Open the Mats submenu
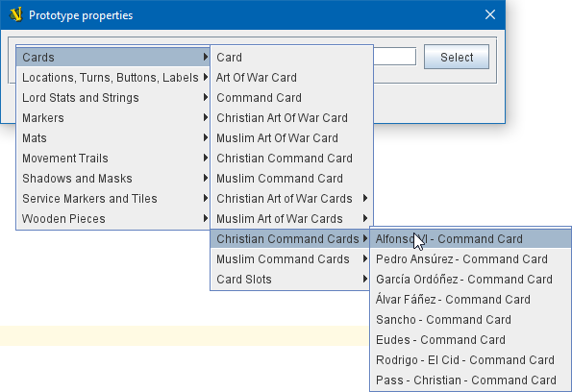The width and height of the screenshot is (572, 392). [x=113, y=137]
